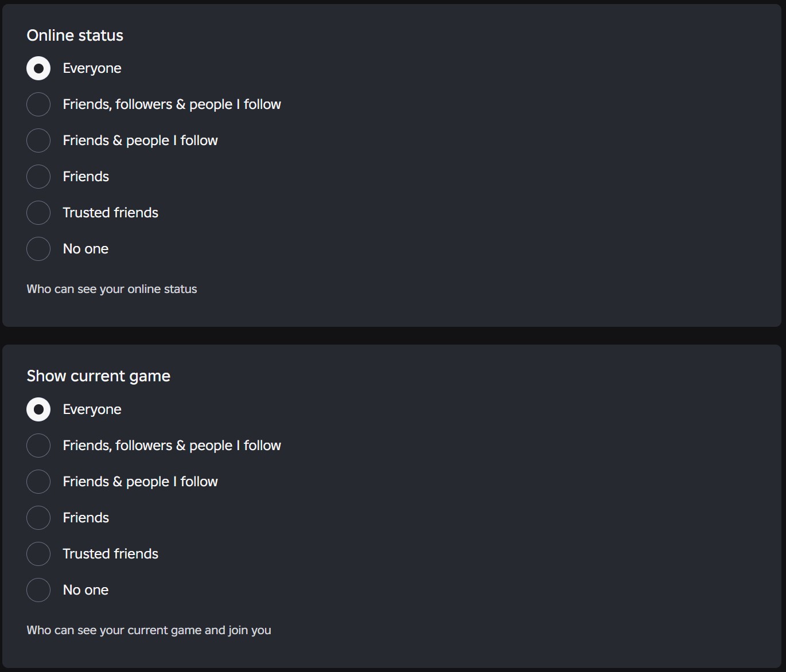Set Show current game to 'Friends & people I follow'
786x672 pixels.
(38, 482)
